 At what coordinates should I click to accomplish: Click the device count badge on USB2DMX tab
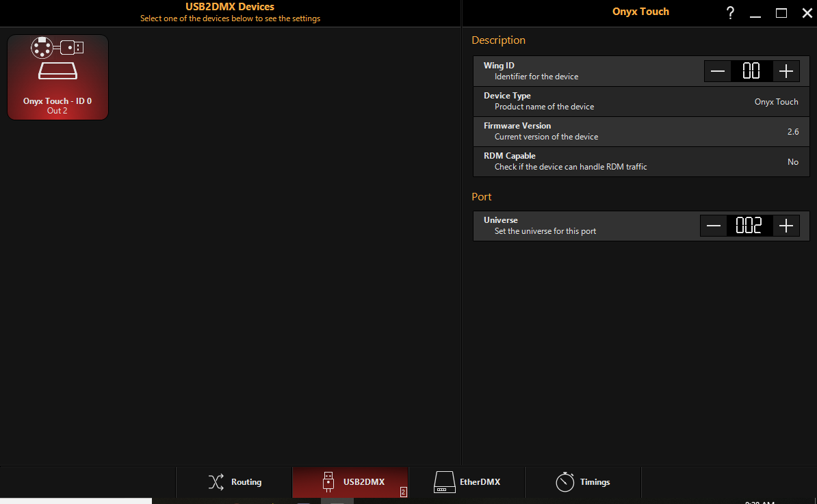(403, 492)
